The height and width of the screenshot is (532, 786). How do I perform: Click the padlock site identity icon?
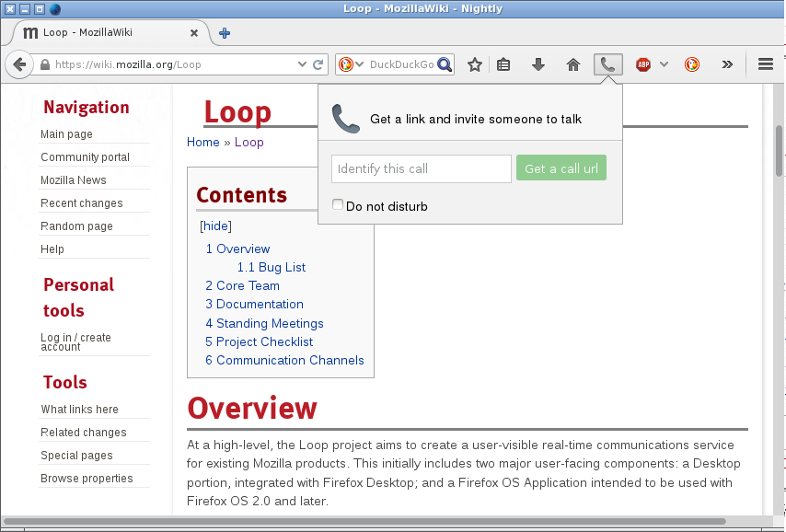[x=45, y=64]
